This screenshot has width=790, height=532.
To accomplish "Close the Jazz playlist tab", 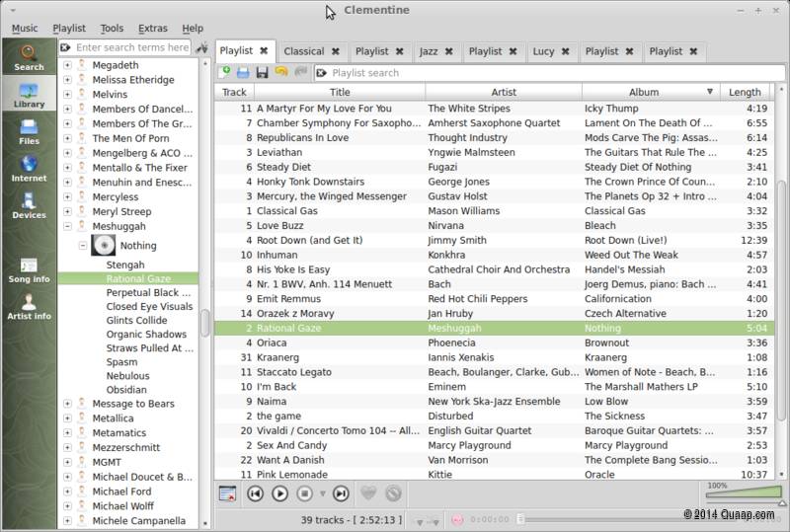I will coord(449,51).
